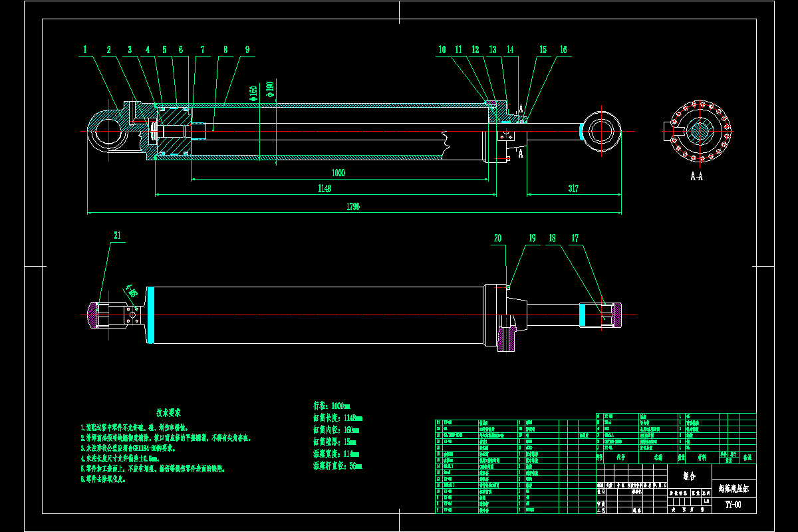The image size is (798, 532).
Task: Click part balloon number 13
Action: (x=493, y=50)
